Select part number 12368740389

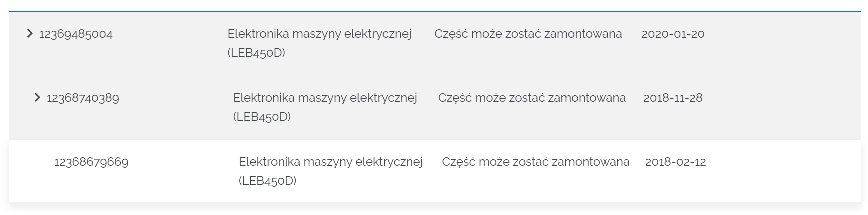[x=83, y=98]
